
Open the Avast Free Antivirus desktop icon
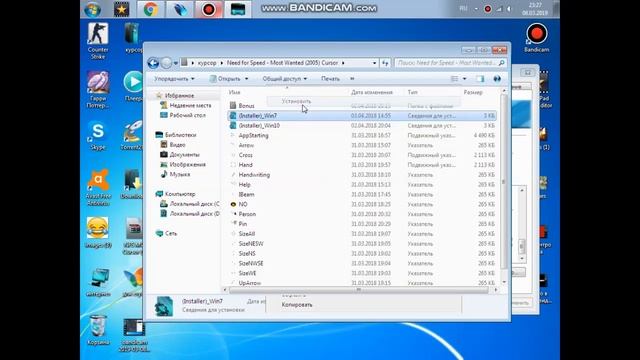click(x=98, y=187)
